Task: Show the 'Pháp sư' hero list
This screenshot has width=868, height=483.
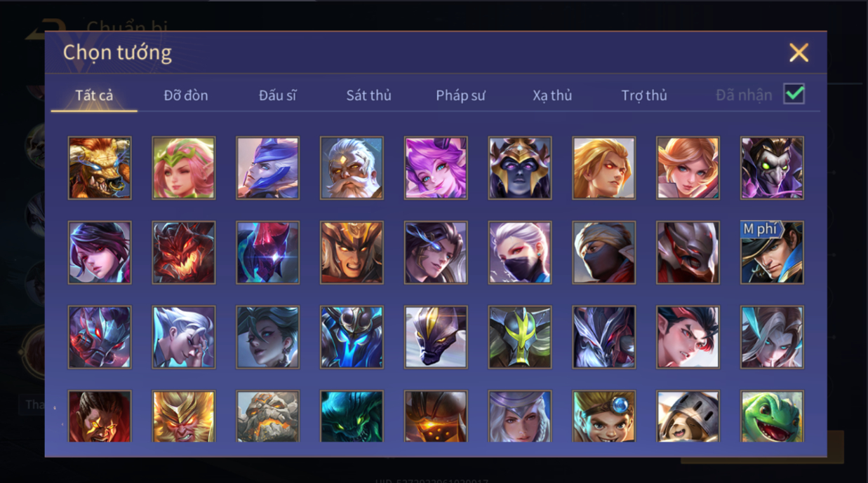Action: pos(460,95)
